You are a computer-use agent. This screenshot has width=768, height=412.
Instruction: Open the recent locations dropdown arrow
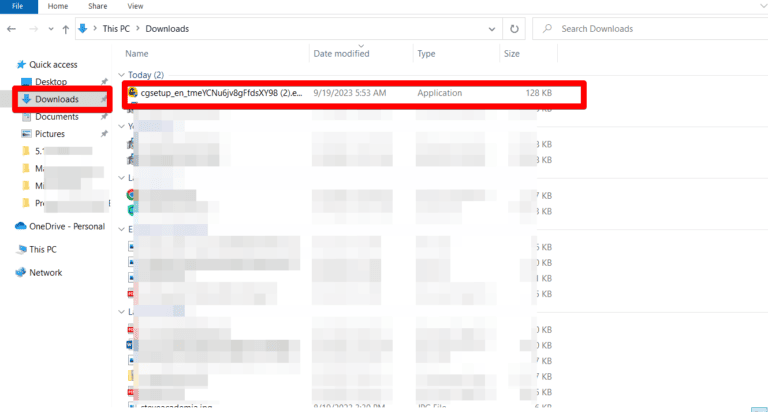pos(51,29)
